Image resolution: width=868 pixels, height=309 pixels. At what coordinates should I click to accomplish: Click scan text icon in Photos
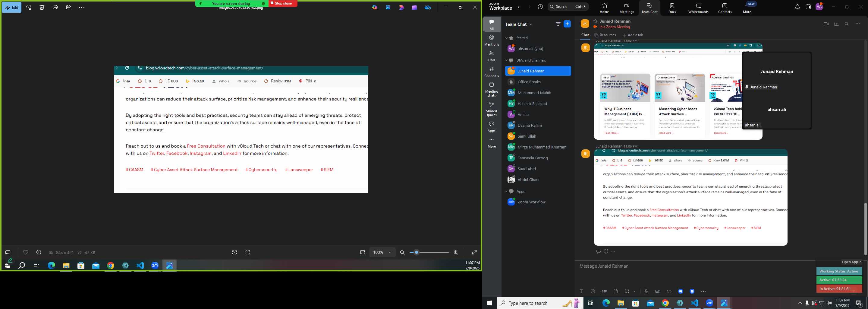248,252
